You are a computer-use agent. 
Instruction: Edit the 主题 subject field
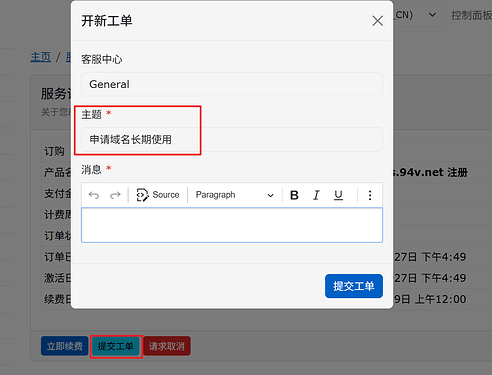232,139
